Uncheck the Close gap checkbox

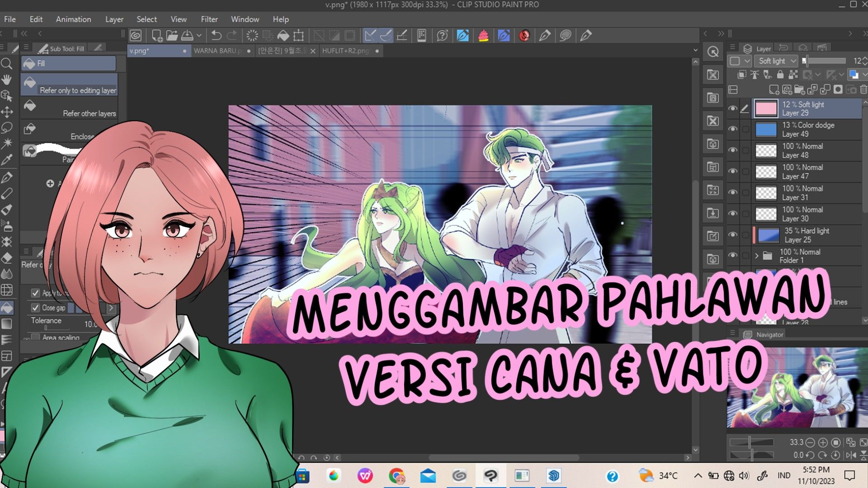35,308
